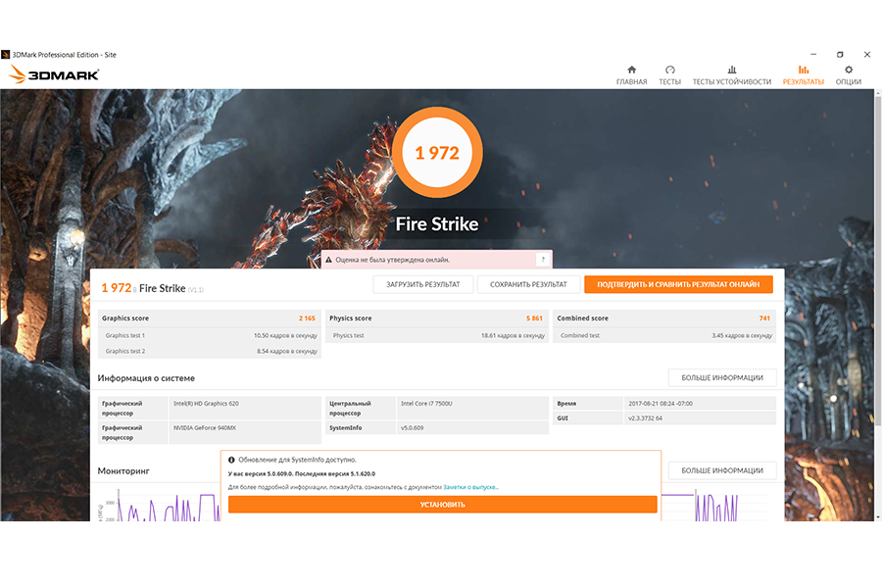882x588 pixels.
Task: Open the Заметки о выпуске link
Action: [470, 487]
